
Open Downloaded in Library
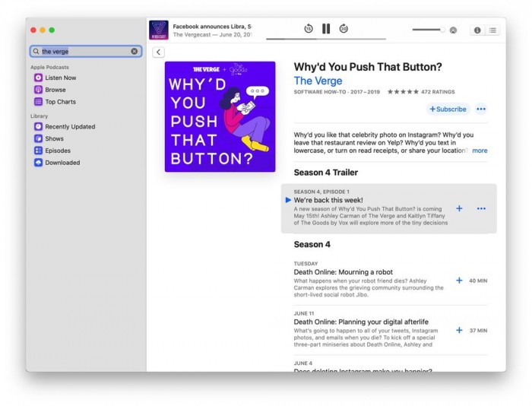tap(62, 163)
